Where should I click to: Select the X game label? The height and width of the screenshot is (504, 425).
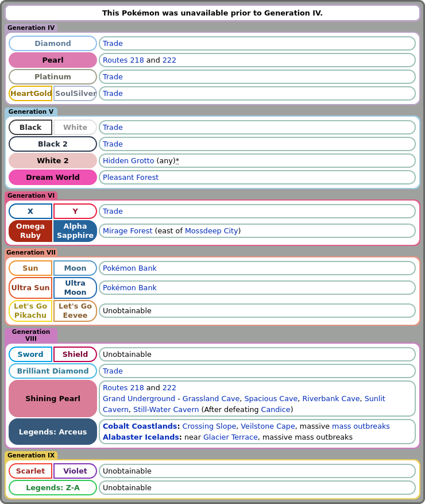30,211
